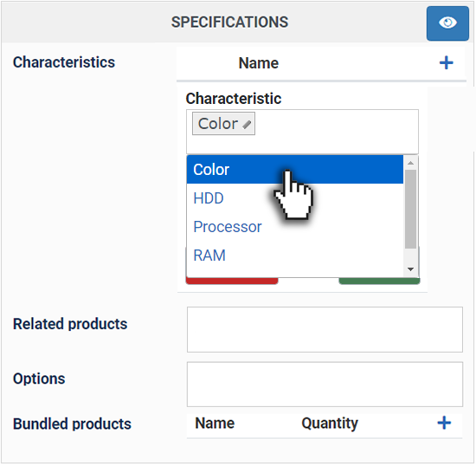The width and height of the screenshot is (476, 466).
Task: Click the Name column header in Bundled products
Action: 215,423
